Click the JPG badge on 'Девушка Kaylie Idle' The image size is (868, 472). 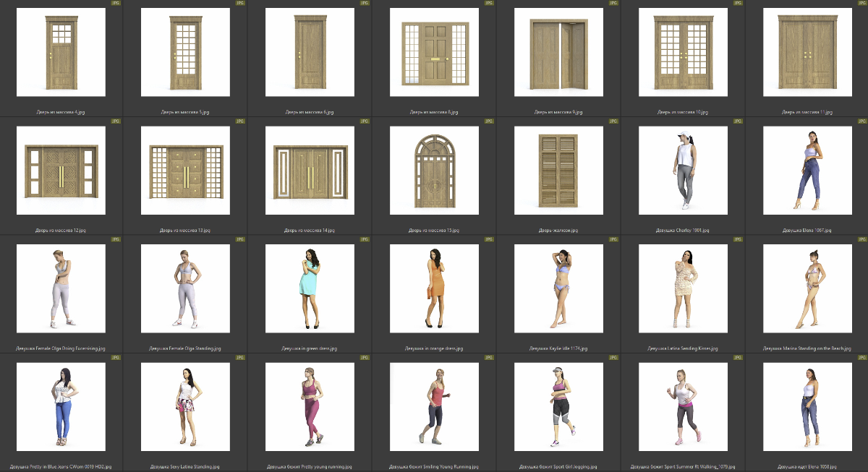613,239
